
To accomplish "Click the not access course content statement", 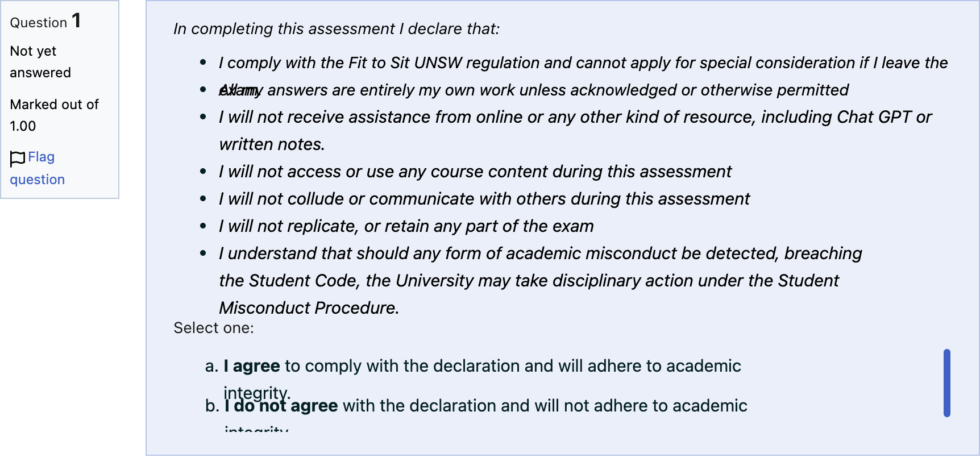I will (x=475, y=172).
